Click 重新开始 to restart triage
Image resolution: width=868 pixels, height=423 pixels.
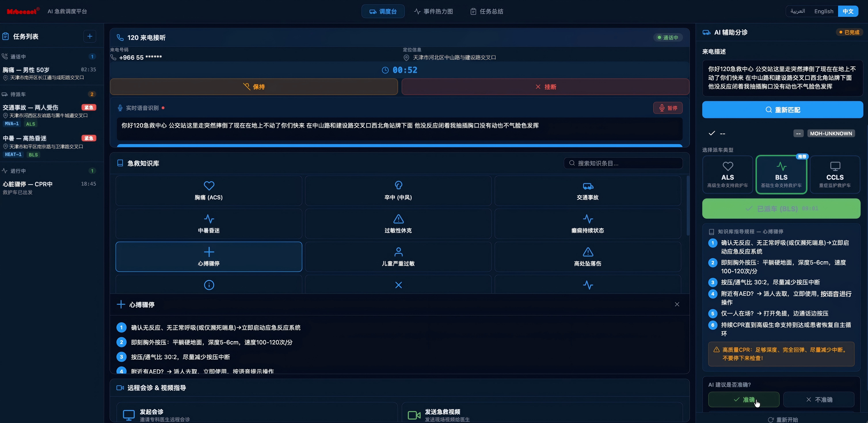coord(783,419)
